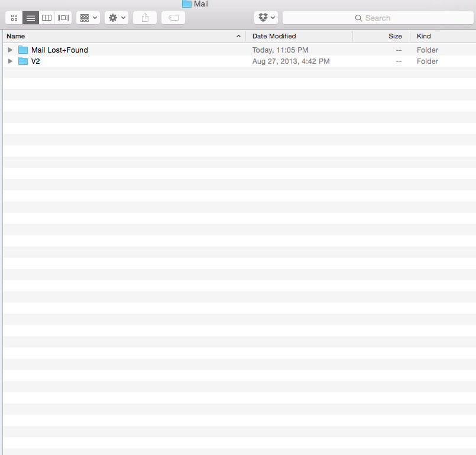Switch to Cover Flow view
This screenshot has width=476, height=455.
[63, 18]
